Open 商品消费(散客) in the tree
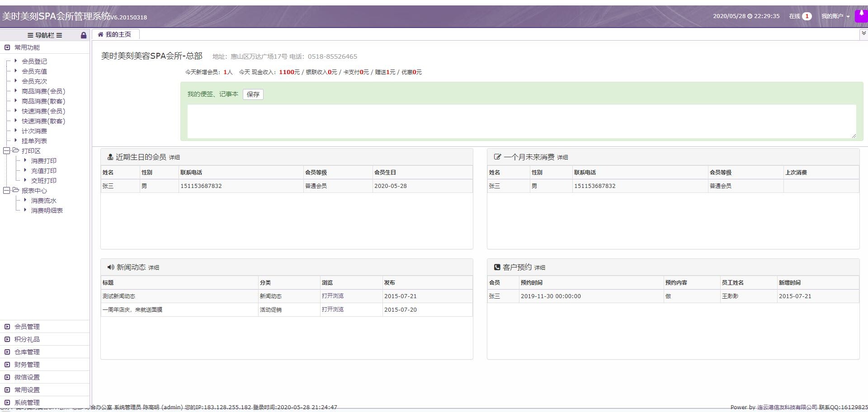Image resolution: width=868 pixels, height=412 pixels. [x=43, y=101]
